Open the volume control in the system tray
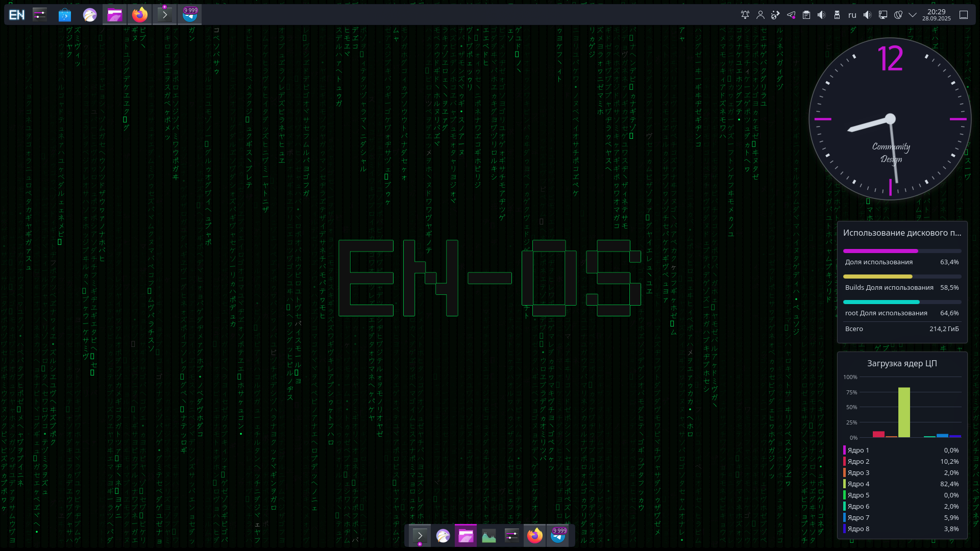 click(821, 15)
